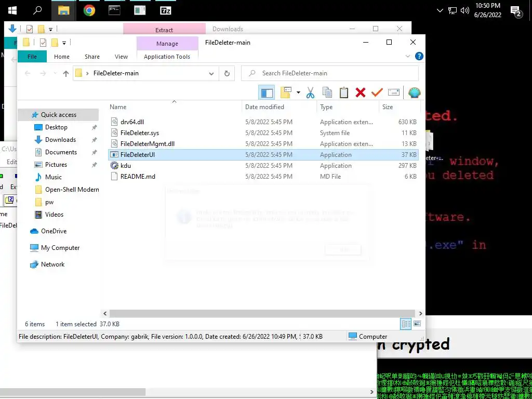Click the orange checkmark Properties icon
532x399 pixels.
point(377,92)
